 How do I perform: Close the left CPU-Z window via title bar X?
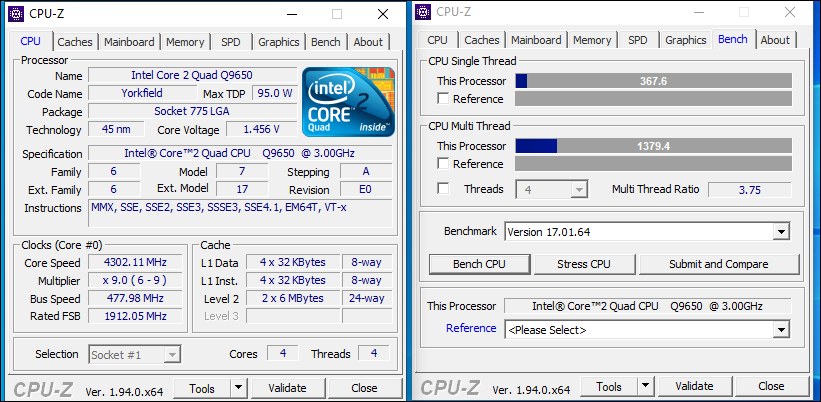pos(383,14)
